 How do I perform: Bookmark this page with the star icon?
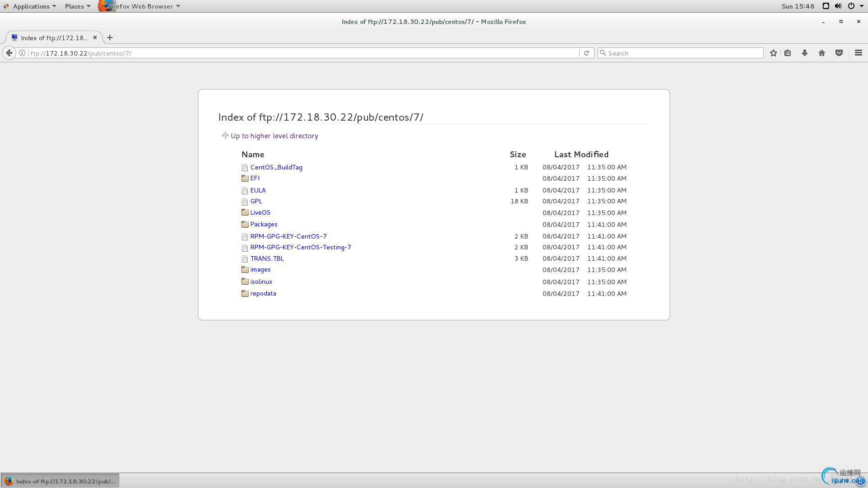pyautogui.click(x=774, y=53)
